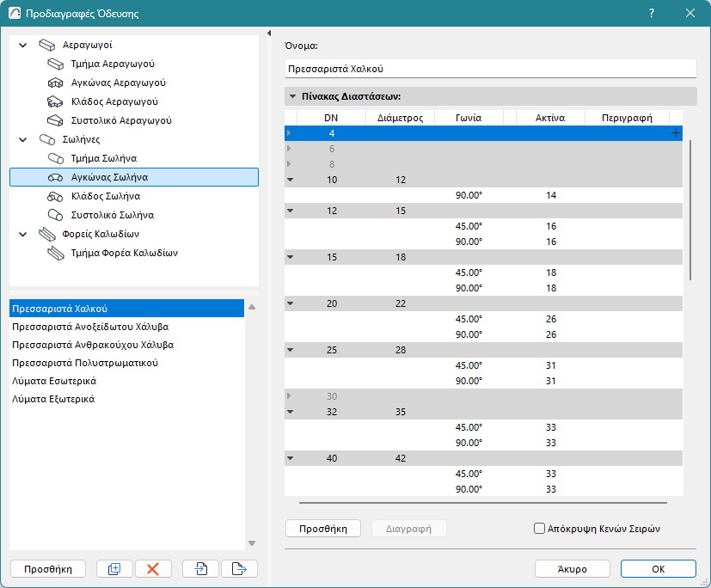The image size is (711, 588).
Task: Click the red X delete preset button
Action: click(153, 568)
